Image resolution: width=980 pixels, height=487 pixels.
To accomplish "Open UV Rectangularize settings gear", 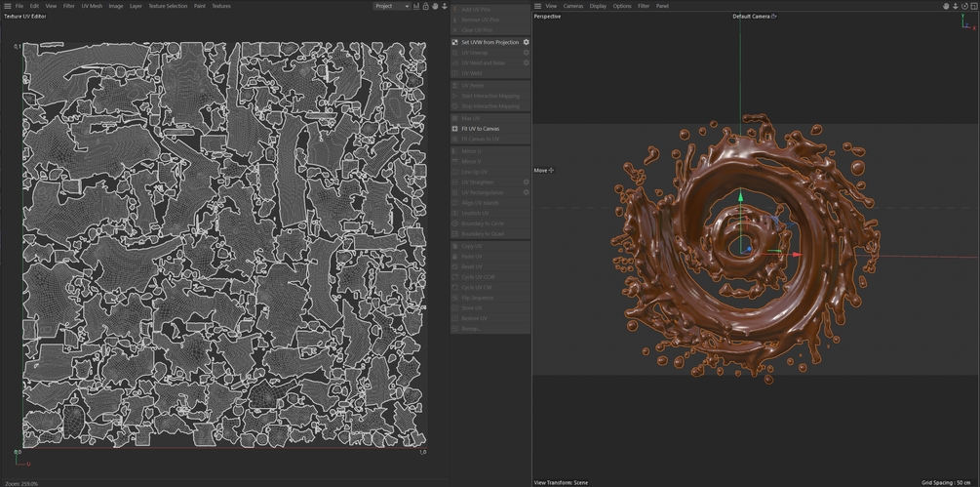I will [527, 192].
